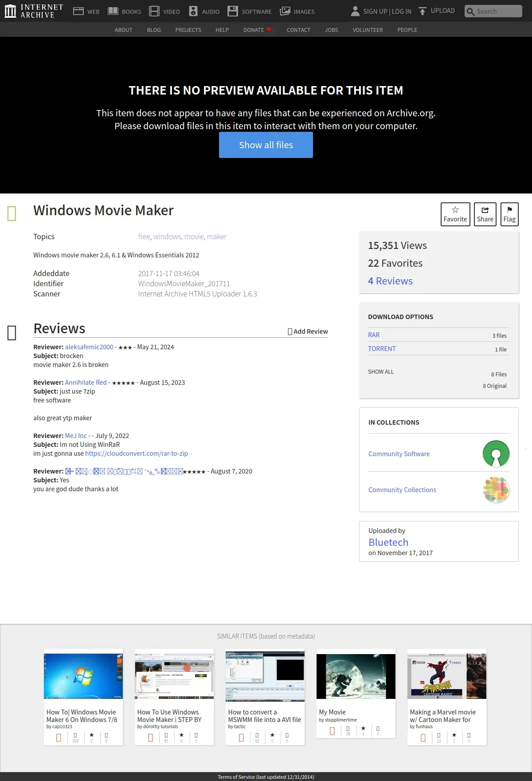
Task: Open the About menu item
Action: pos(123,30)
